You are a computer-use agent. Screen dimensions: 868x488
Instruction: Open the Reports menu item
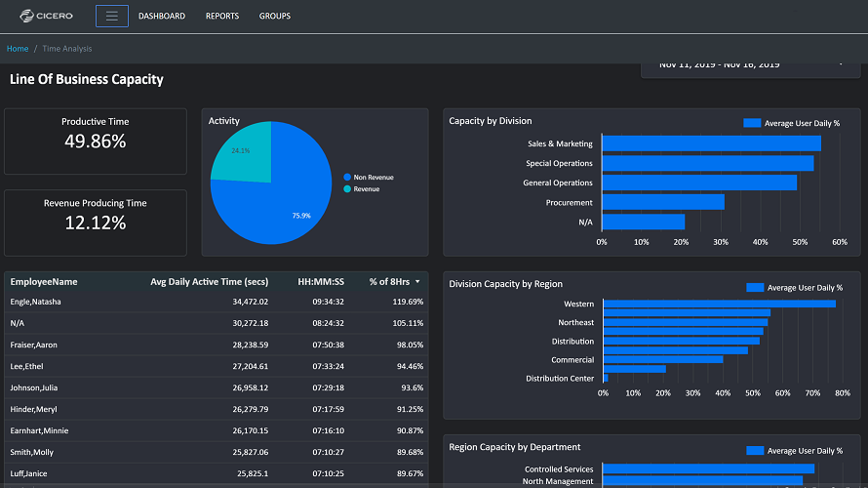[222, 16]
